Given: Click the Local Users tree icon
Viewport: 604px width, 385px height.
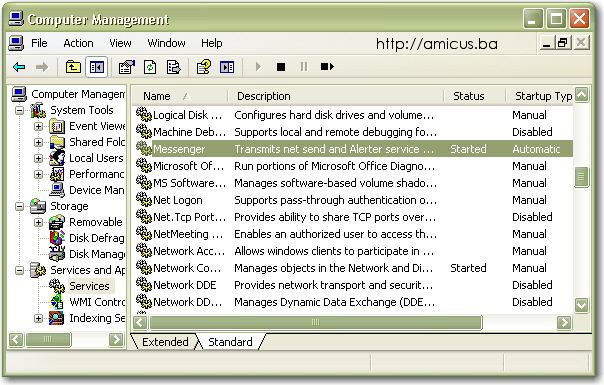Looking at the screenshot, I should point(57,158).
